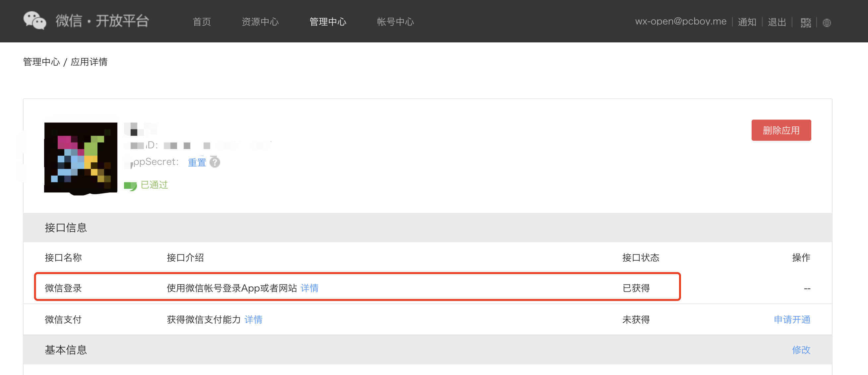Click the green approved status icon

pyautogui.click(x=130, y=186)
